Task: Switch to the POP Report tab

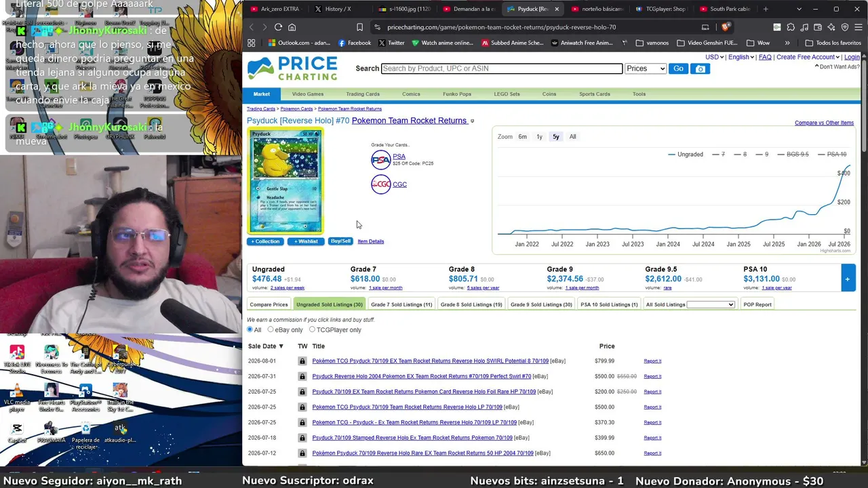Action: coord(757,304)
